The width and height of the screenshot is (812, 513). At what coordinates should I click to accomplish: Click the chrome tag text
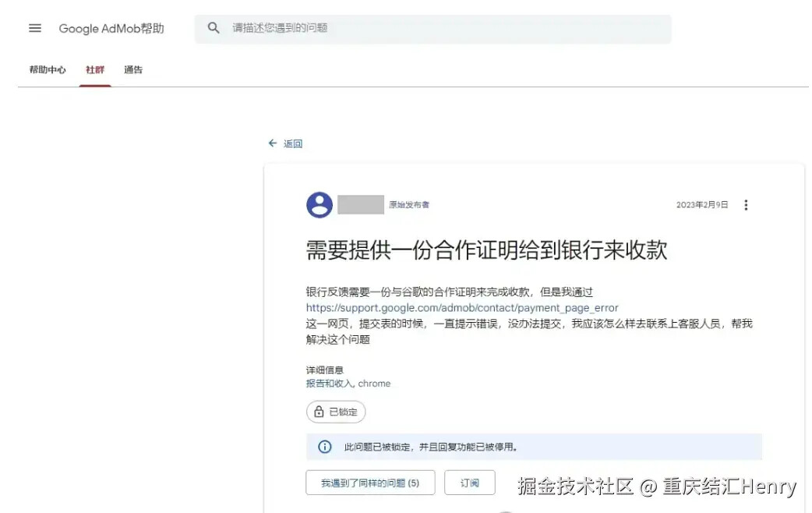[374, 384]
